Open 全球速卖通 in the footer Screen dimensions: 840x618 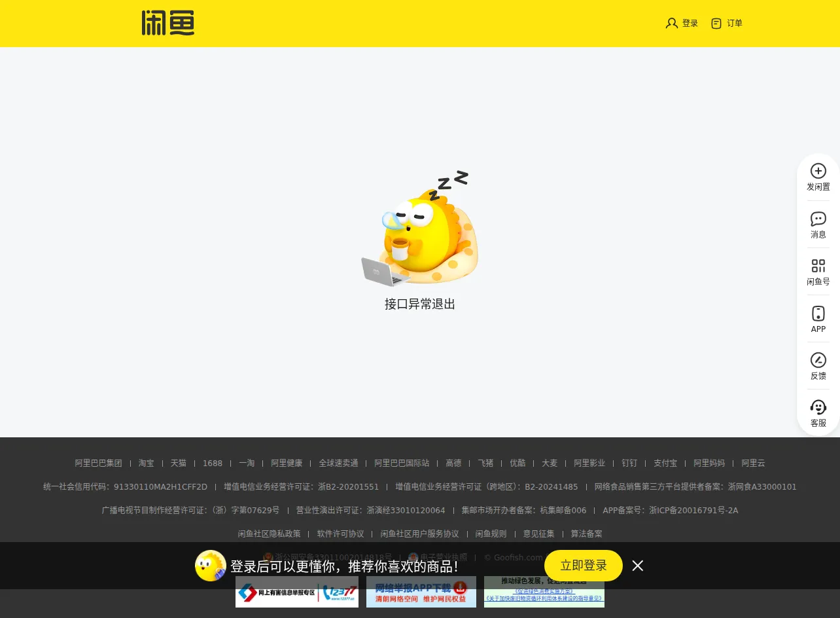(x=339, y=463)
